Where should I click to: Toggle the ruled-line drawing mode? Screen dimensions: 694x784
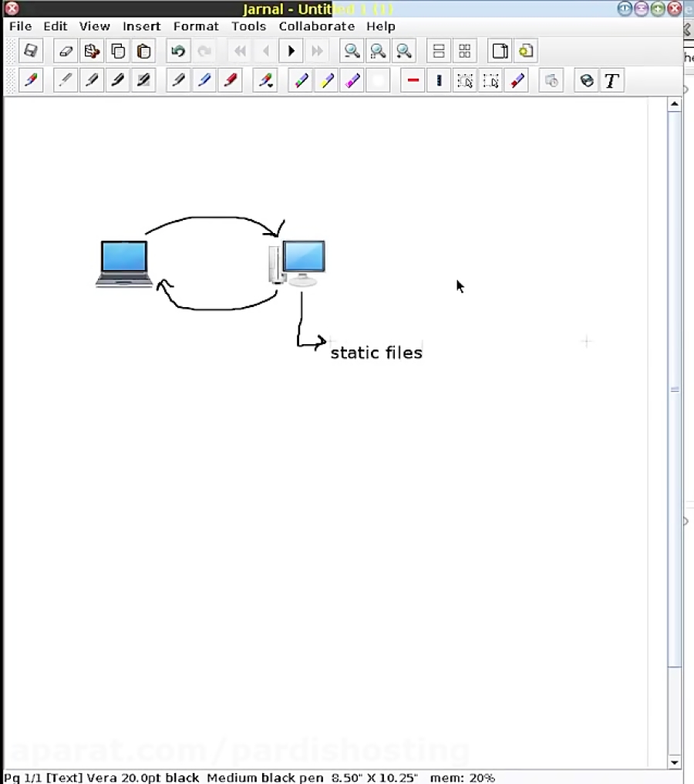coord(413,79)
